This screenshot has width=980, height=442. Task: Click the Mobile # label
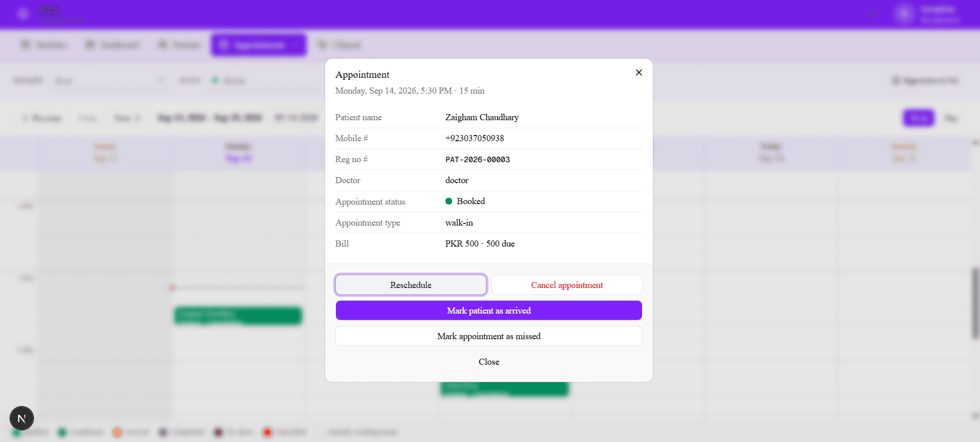point(351,138)
